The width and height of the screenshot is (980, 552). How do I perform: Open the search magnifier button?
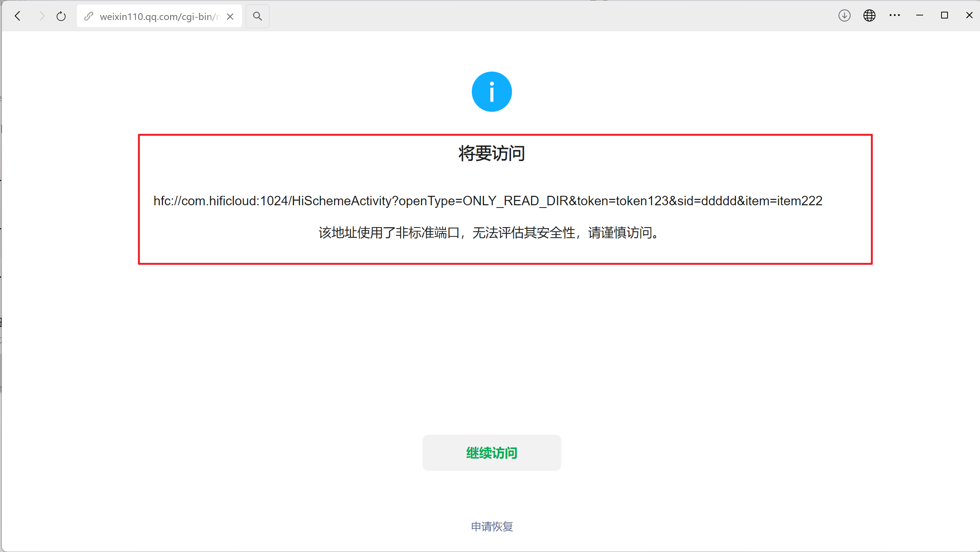tap(258, 16)
